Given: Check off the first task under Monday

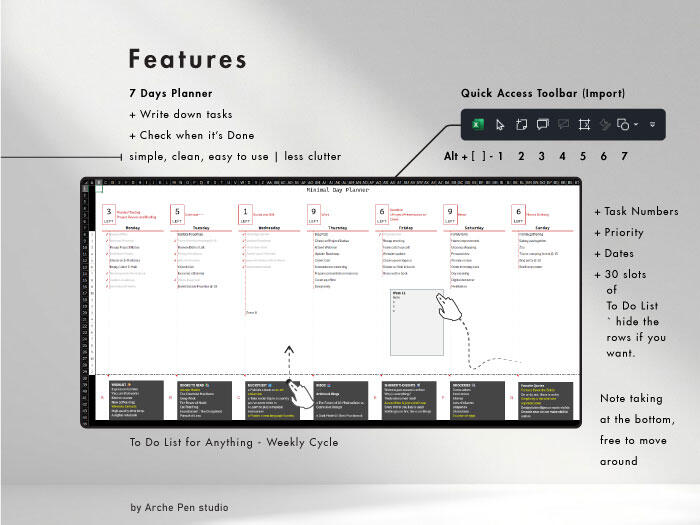Looking at the screenshot, I should click(x=105, y=235).
